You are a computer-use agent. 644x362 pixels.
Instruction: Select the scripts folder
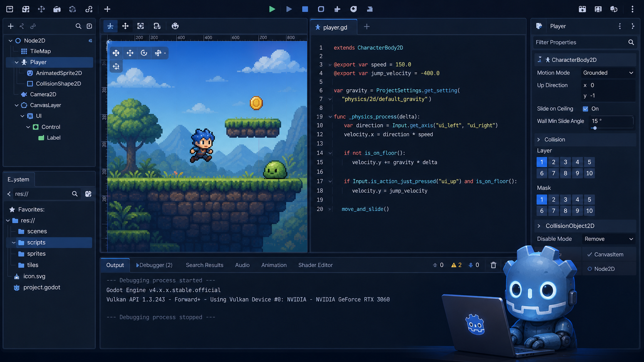[50, 242]
